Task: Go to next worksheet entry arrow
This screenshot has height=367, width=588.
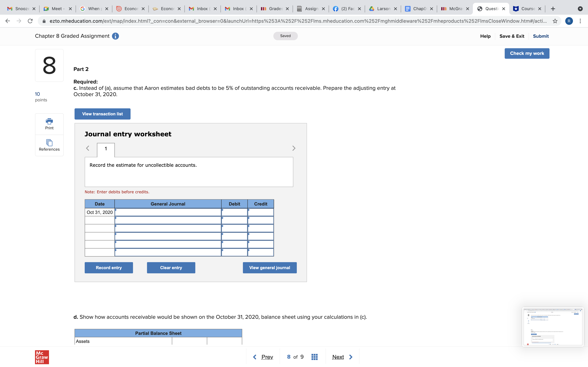Action: tap(294, 148)
